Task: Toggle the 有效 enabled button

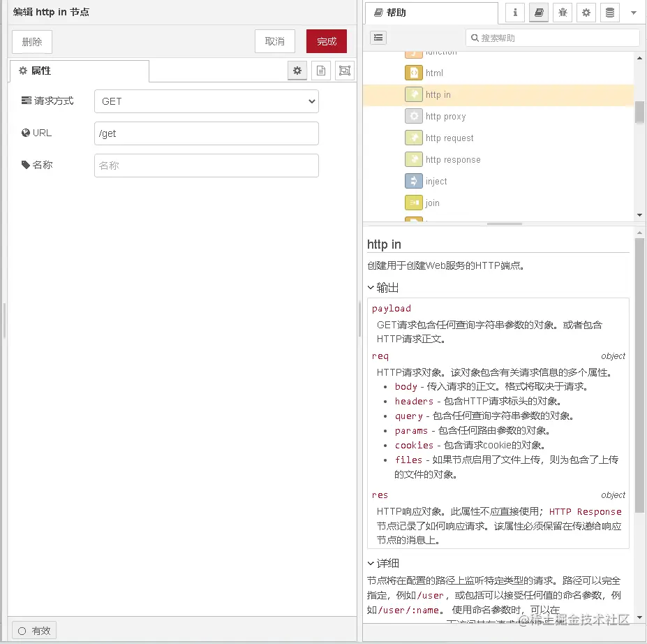Action: coord(34,631)
